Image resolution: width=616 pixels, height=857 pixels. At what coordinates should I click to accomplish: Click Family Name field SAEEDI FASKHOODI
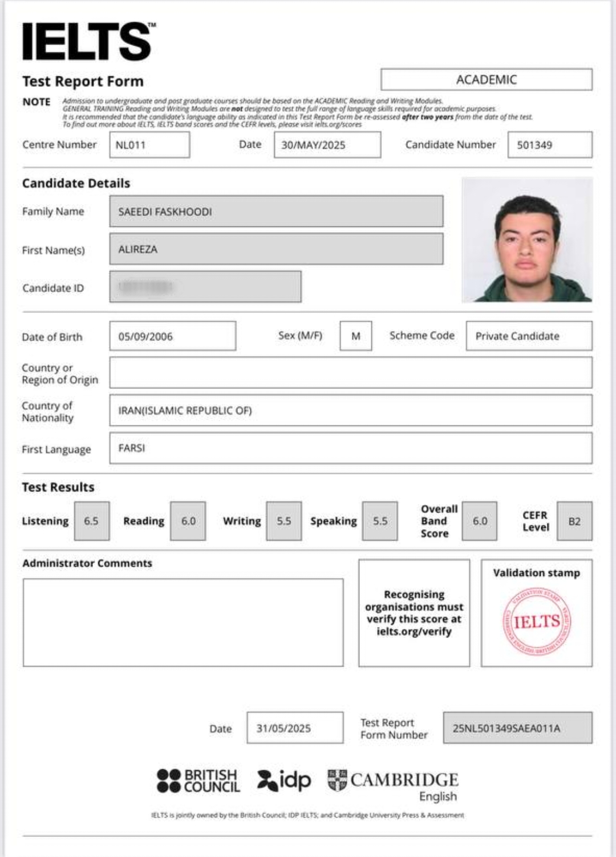[x=276, y=212]
